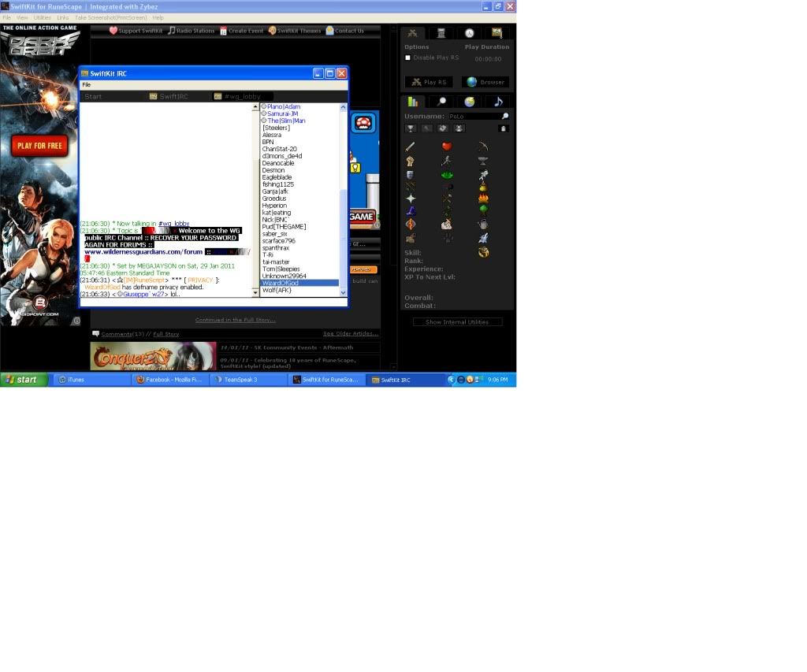Screen dimensions: 807x672
Task: Select the Agility running figure skill icon
Action: 447,161
